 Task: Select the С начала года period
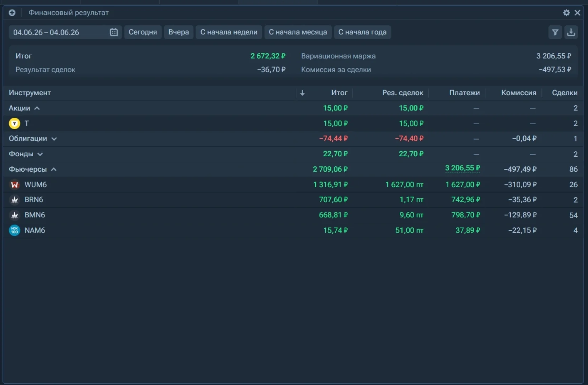[x=362, y=32]
